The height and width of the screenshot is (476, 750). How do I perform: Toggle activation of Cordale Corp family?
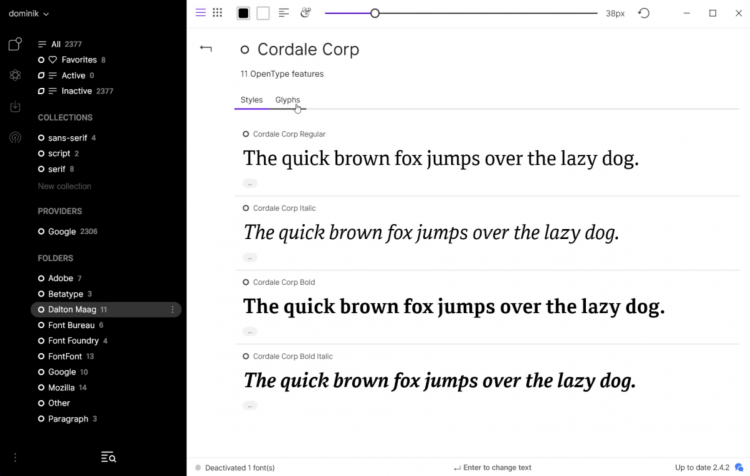[x=244, y=50]
